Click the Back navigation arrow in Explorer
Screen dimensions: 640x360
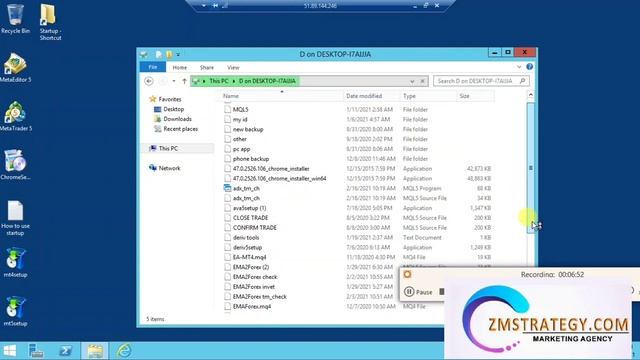[x=149, y=81]
